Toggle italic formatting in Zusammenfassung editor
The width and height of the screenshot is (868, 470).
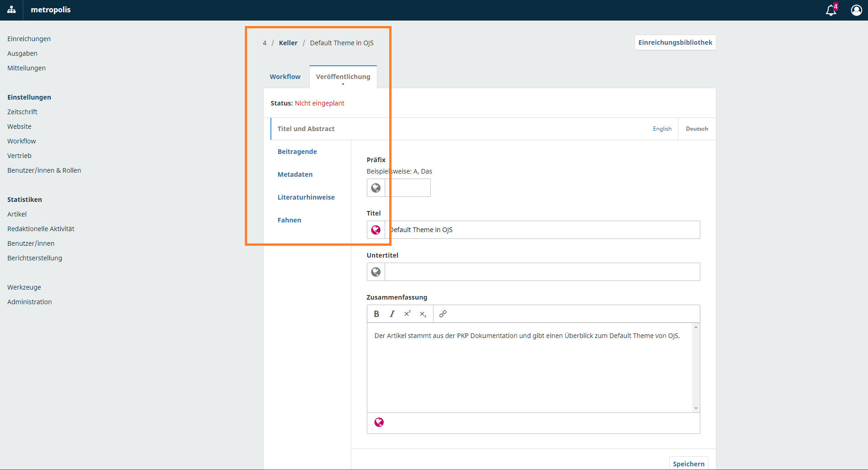pos(392,314)
